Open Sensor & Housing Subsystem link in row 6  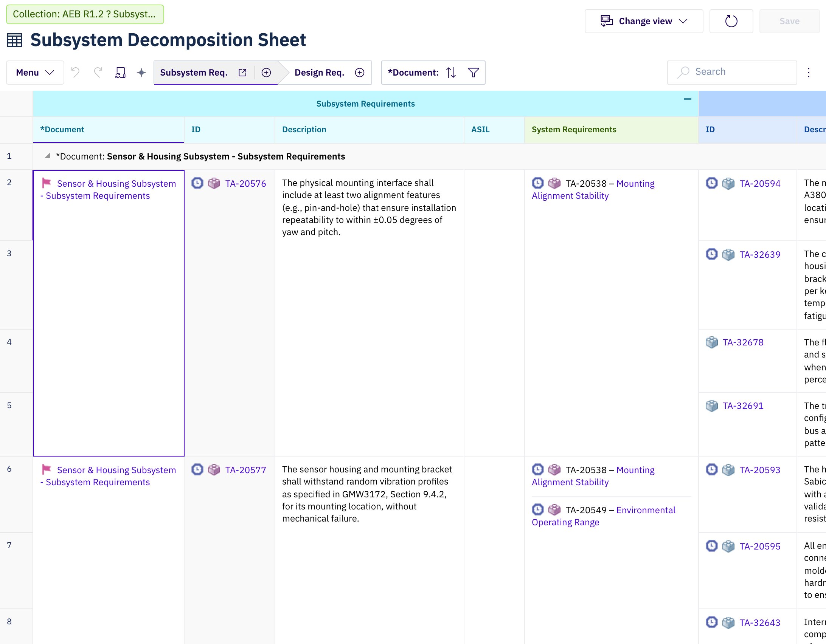[x=108, y=476]
